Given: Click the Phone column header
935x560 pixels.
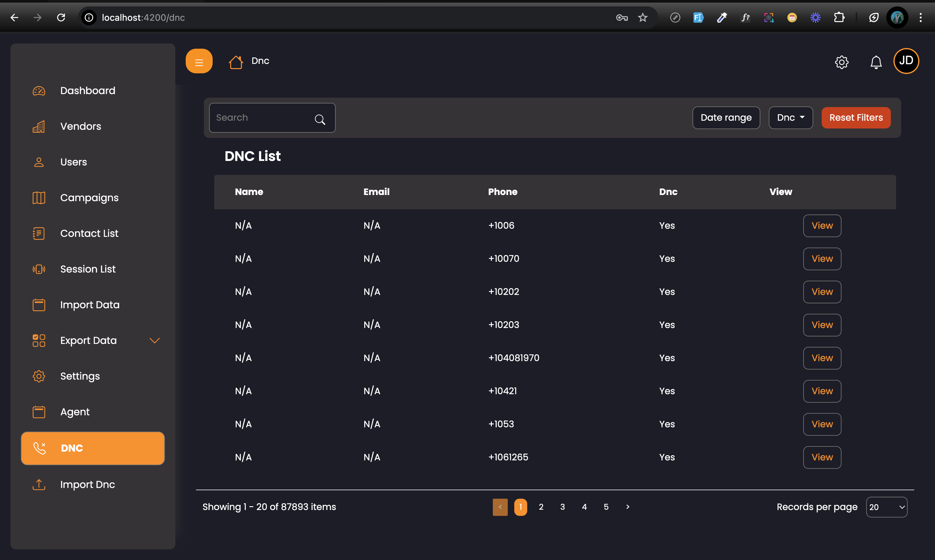Looking at the screenshot, I should click(503, 192).
